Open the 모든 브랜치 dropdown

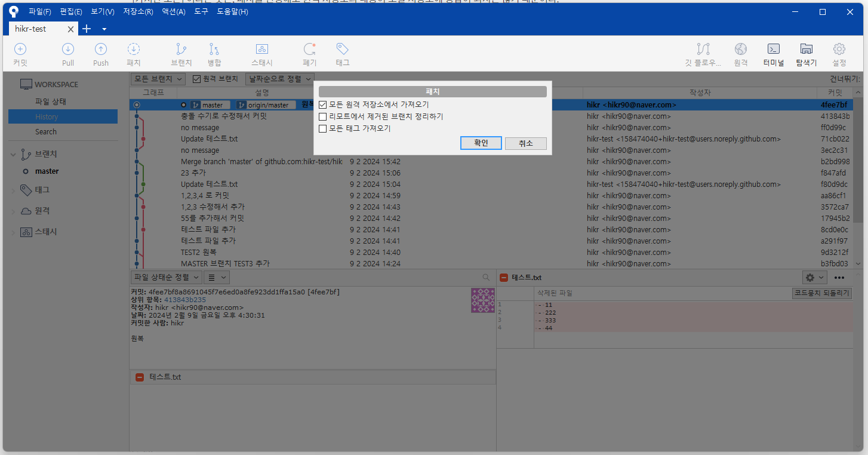[158, 79]
